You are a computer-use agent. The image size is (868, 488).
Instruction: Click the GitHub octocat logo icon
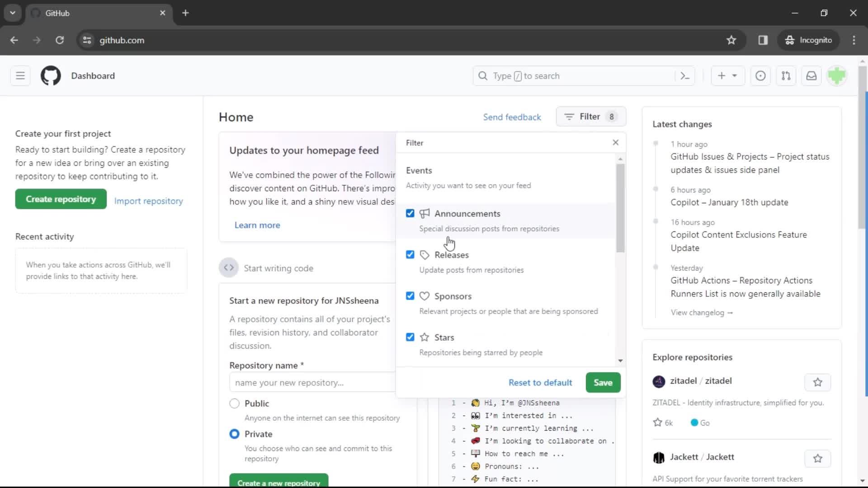[x=50, y=75]
